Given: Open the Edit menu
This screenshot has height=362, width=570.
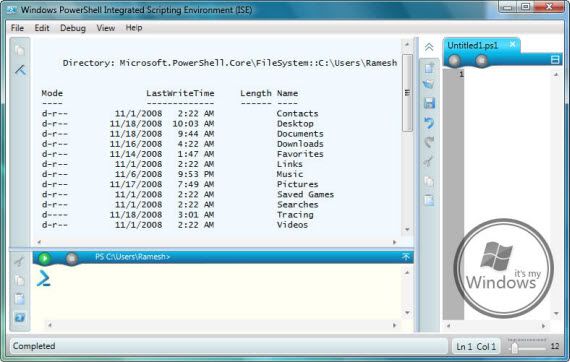Looking at the screenshot, I should pos(42,28).
